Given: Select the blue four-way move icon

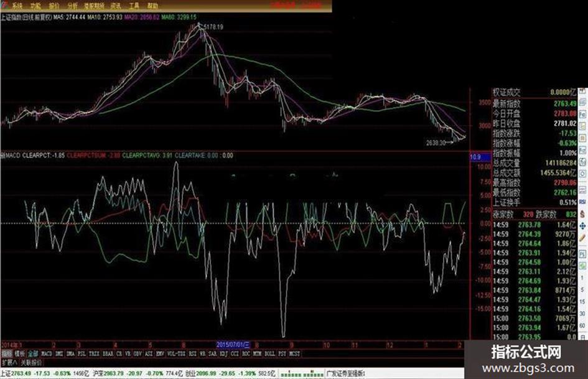Looking at the screenshot, I should [x=582, y=225].
